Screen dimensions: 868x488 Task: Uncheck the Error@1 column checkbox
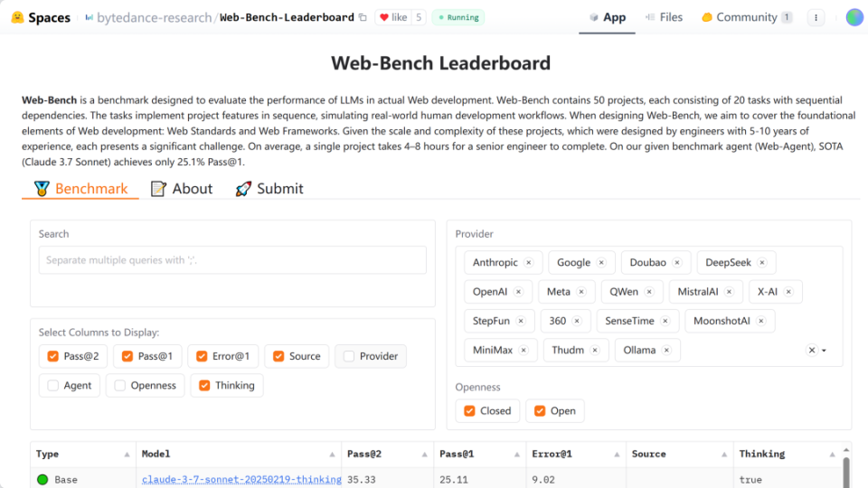pos(202,356)
